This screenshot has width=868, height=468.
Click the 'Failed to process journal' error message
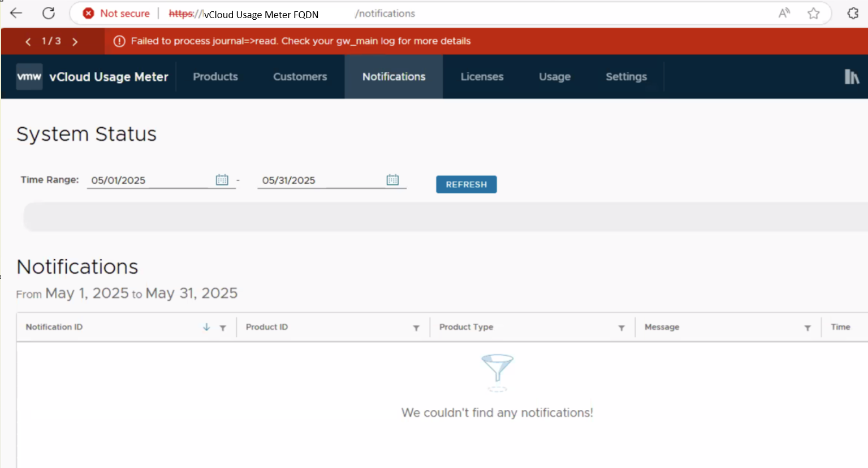pos(301,41)
